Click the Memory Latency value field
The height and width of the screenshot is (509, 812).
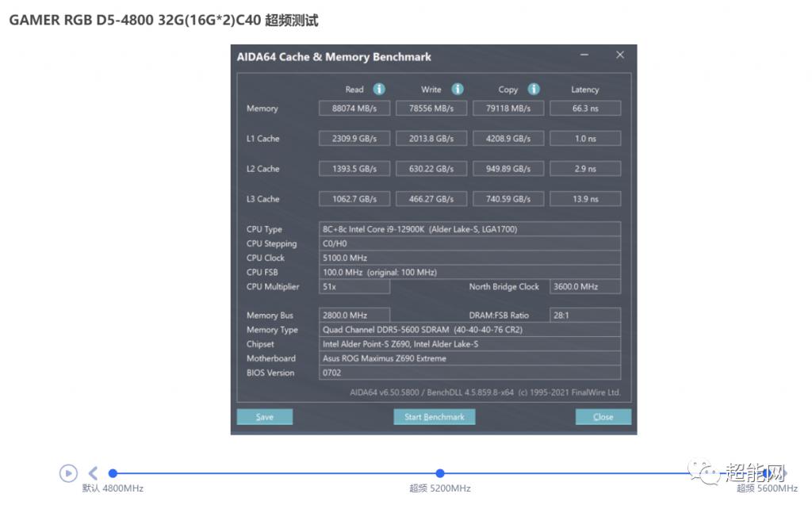585,109
